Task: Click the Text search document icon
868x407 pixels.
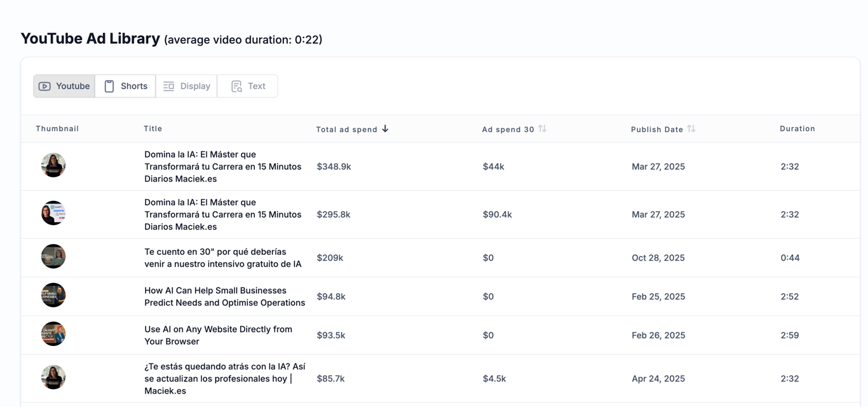Action: point(236,86)
